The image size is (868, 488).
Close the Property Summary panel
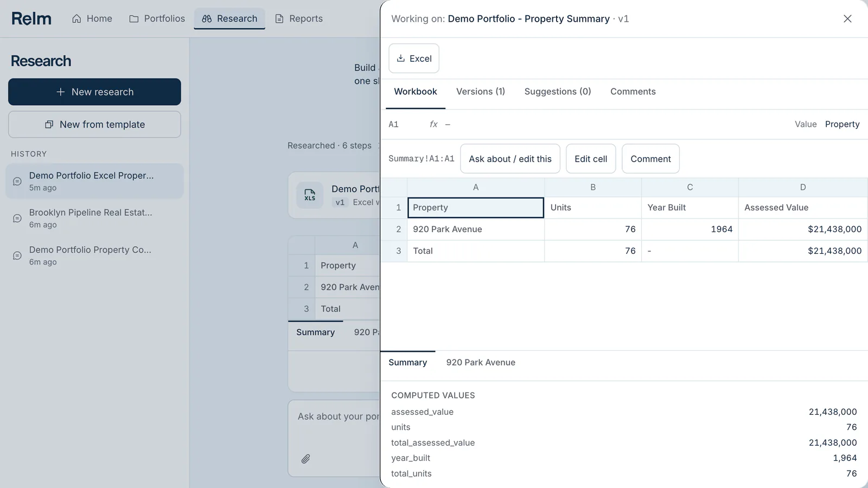[x=847, y=18]
